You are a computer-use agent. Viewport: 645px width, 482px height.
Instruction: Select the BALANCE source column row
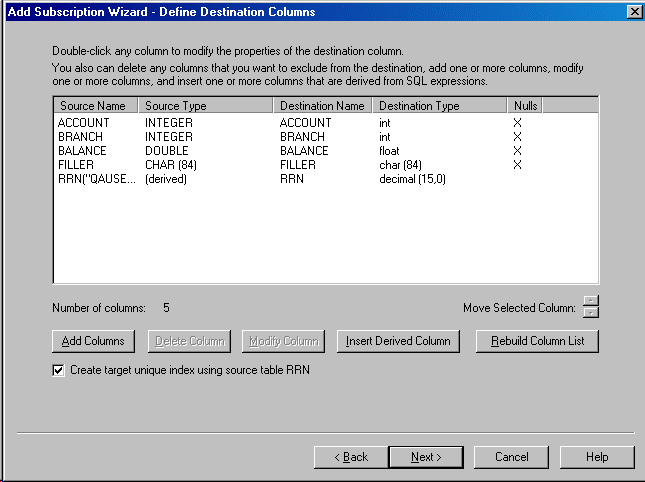click(83, 151)
